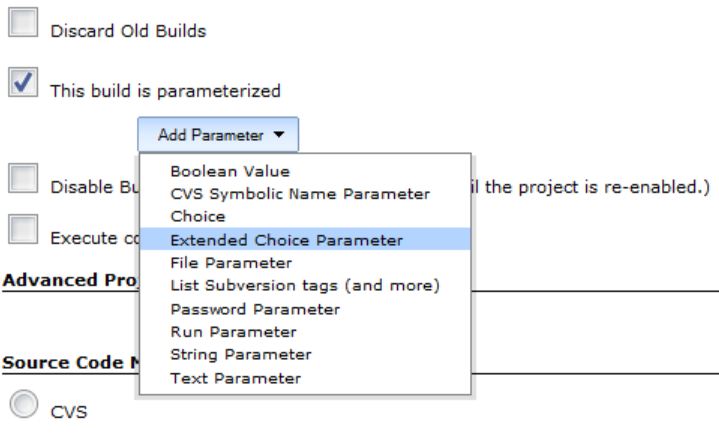The height and width of the screenshot is (435, 719).
Task: Click the CVS label text
Action: click(x=69, y=412)
